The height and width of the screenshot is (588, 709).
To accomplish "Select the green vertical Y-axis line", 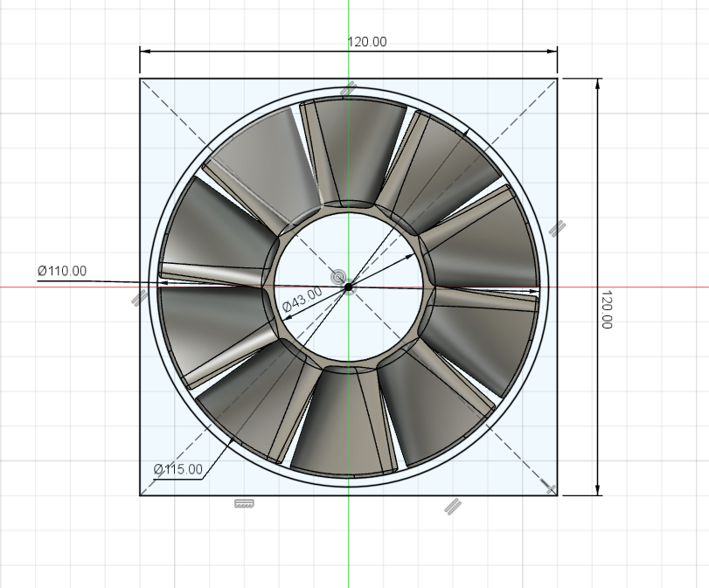I will 350,550.
